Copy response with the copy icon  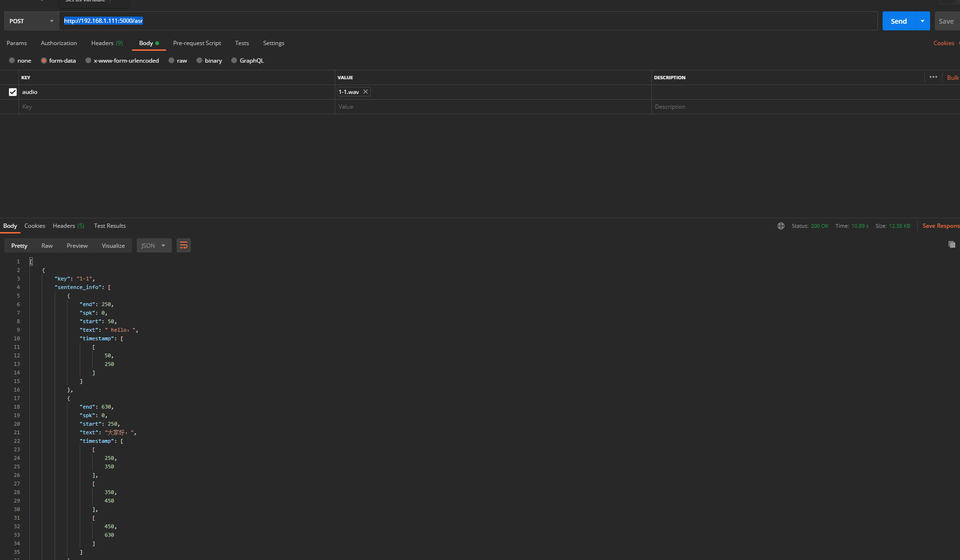951,244
